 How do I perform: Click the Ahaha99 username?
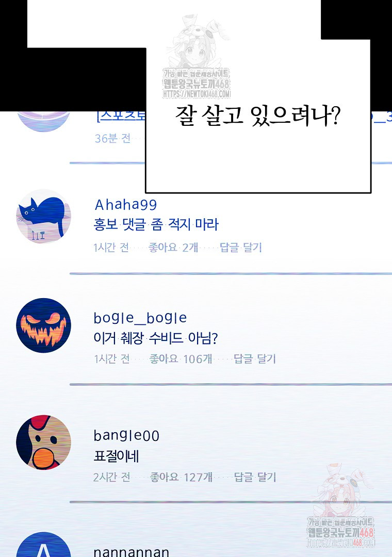pos(125,205)
